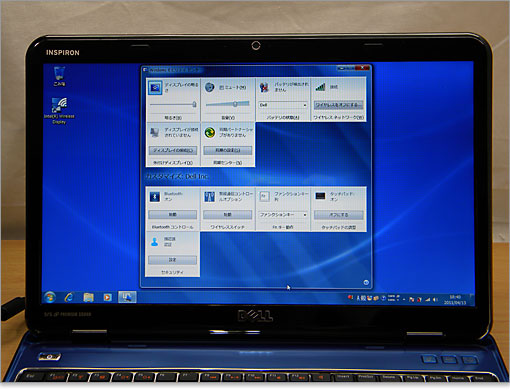
Task: Show hidden tray icons arrow
Action: pyautogui.click(x=404, y=300)
